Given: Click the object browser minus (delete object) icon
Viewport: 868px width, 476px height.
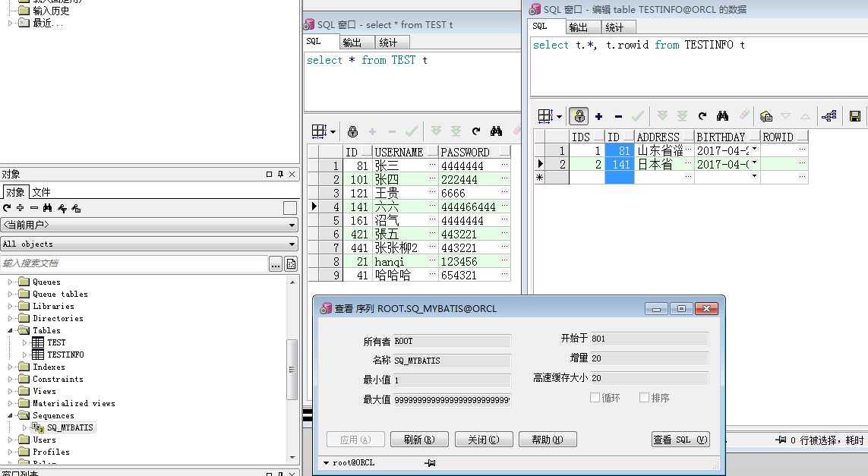Looking at the screenshot, I should (x=33, y=208).
